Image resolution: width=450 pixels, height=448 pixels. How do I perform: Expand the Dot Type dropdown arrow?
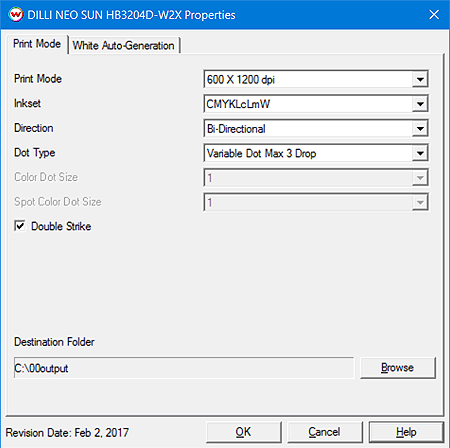(x=420, y=153)
